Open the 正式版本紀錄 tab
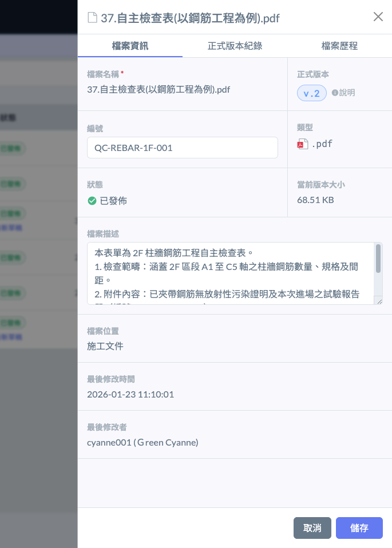Viewport: 392px width, 548px height. click(235, 46)
